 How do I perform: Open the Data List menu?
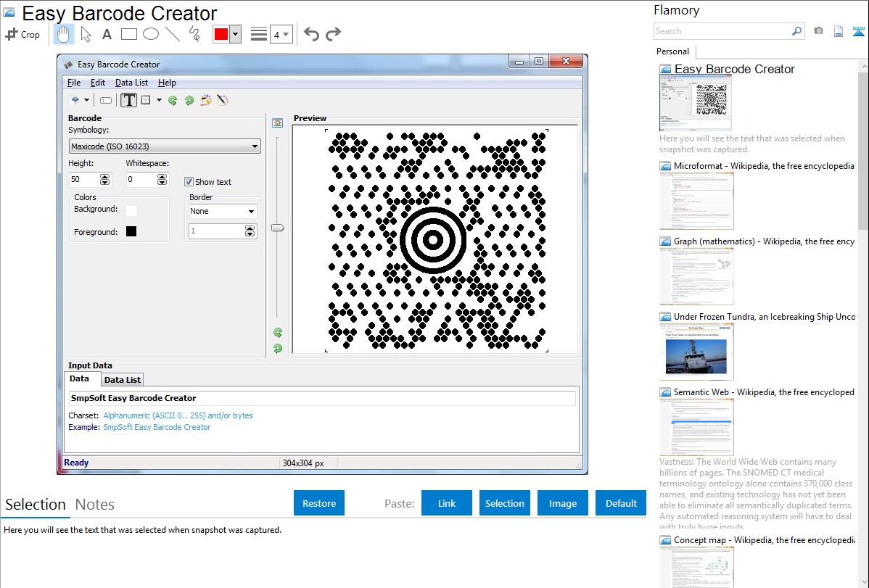tap(131, 83)
